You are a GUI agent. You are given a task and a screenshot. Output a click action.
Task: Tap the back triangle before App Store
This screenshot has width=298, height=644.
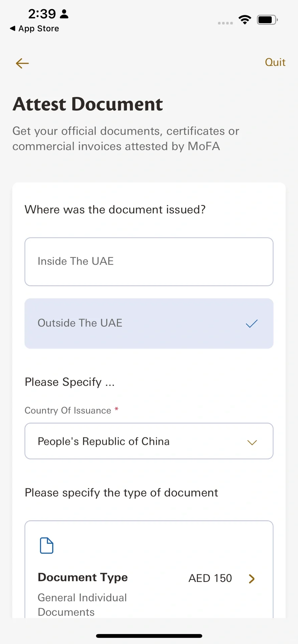pyautogui.click(x=13, y=29)
